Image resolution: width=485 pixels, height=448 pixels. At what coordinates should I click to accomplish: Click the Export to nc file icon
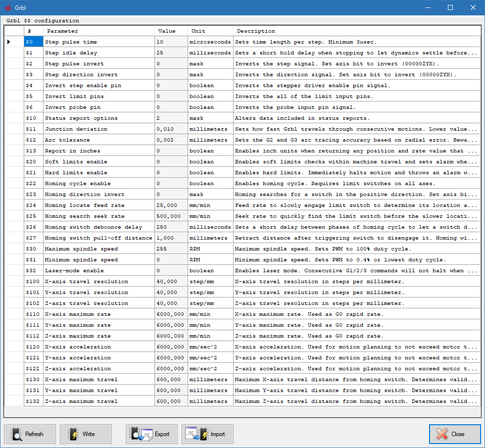point(142,434)
